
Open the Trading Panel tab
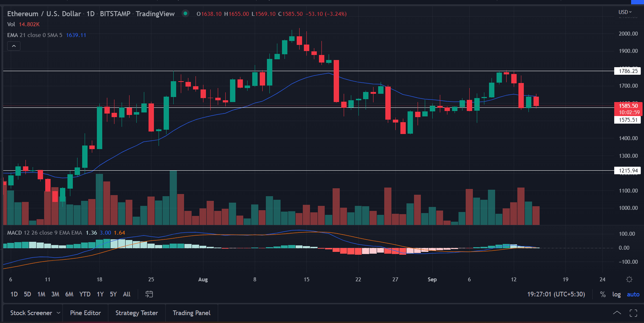[x=192, y=313]
